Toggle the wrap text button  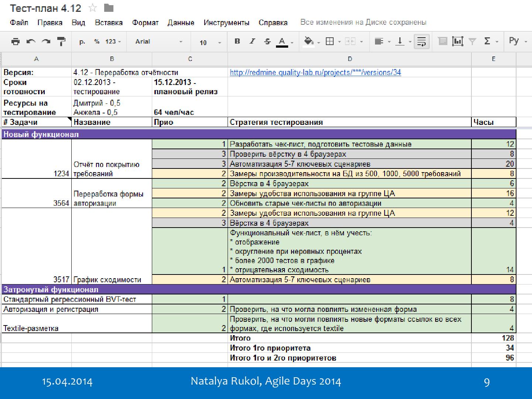point(422,41)
